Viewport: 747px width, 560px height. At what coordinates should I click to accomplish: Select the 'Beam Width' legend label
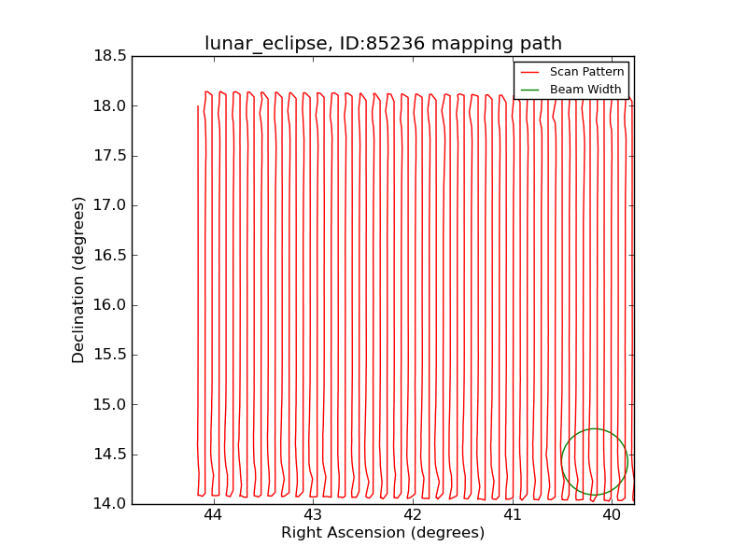click(x=585, y=90)
